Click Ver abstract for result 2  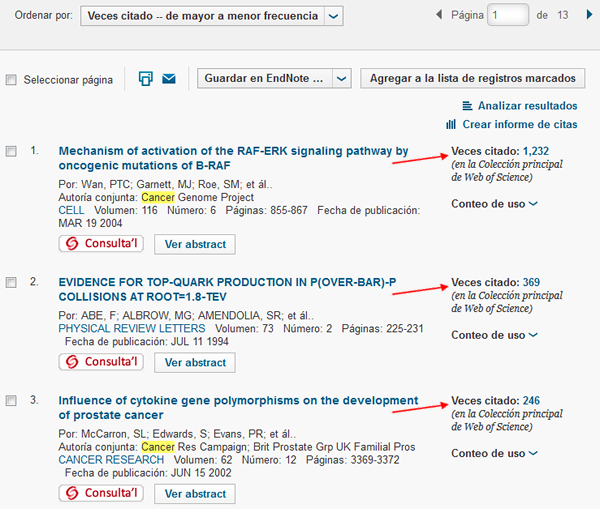(x=195, y=362)
